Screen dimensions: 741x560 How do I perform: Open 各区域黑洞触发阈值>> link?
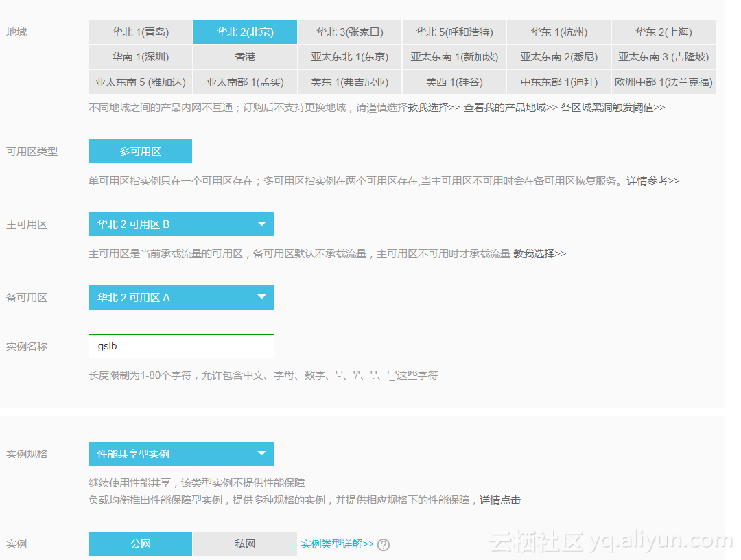[613, 108]
